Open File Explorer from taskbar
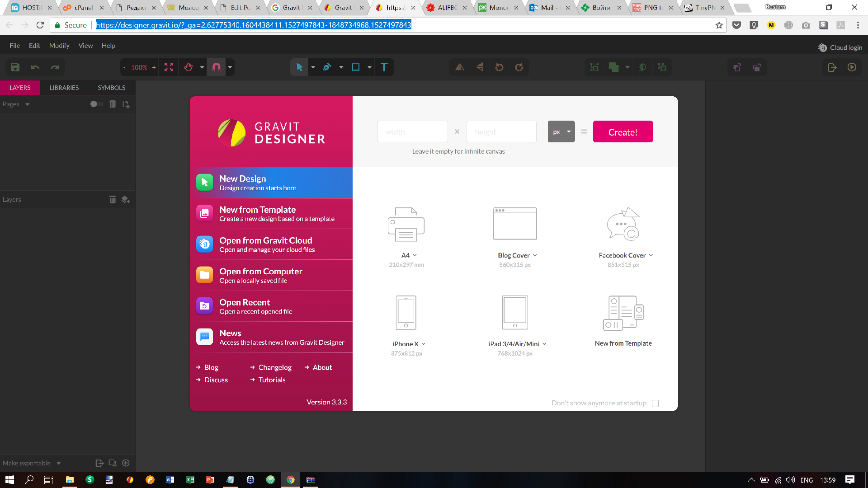 coord(70,480)
